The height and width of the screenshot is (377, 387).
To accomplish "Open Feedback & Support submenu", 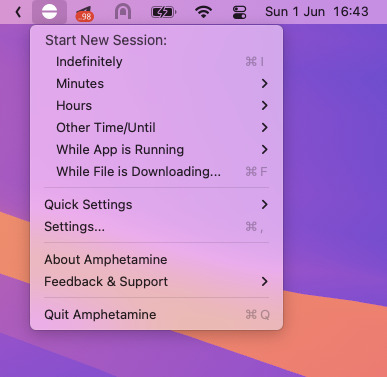I will coord(156,282).
